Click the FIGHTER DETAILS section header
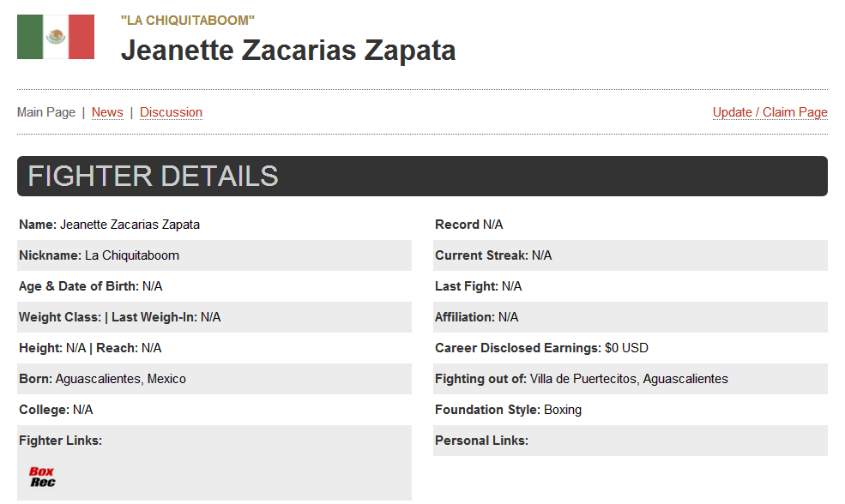This screenshot has width=845, height=504. 422,176
